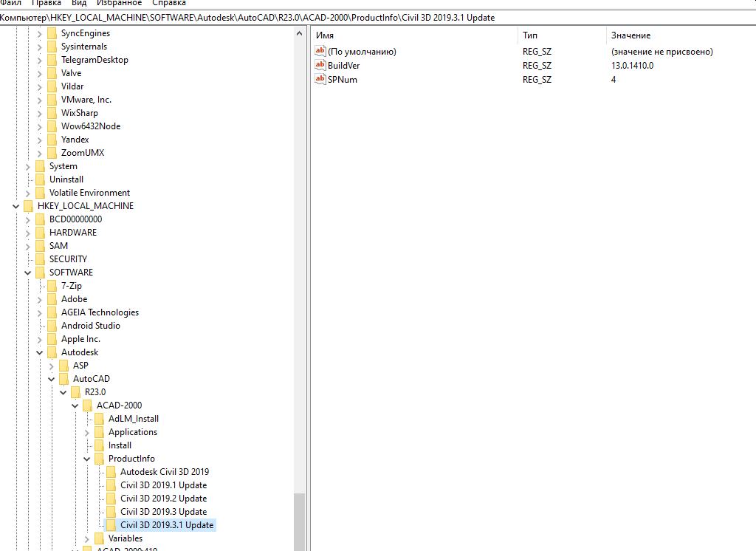This screenshot has width=756, height=551.
Task: Collapse the HKEY_LOCAL_MACHINE branch
Action: [x=16, y=207]
